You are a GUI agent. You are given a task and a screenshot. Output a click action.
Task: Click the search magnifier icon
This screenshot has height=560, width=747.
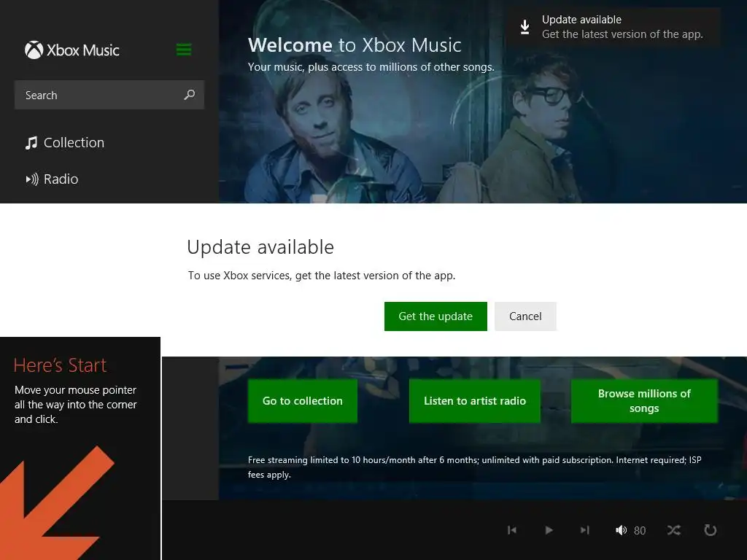tap(190, 95)
